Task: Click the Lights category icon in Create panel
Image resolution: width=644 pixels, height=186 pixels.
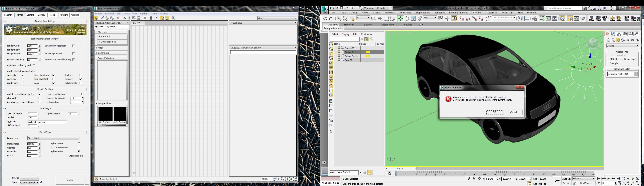Action: tap(618, 40)
